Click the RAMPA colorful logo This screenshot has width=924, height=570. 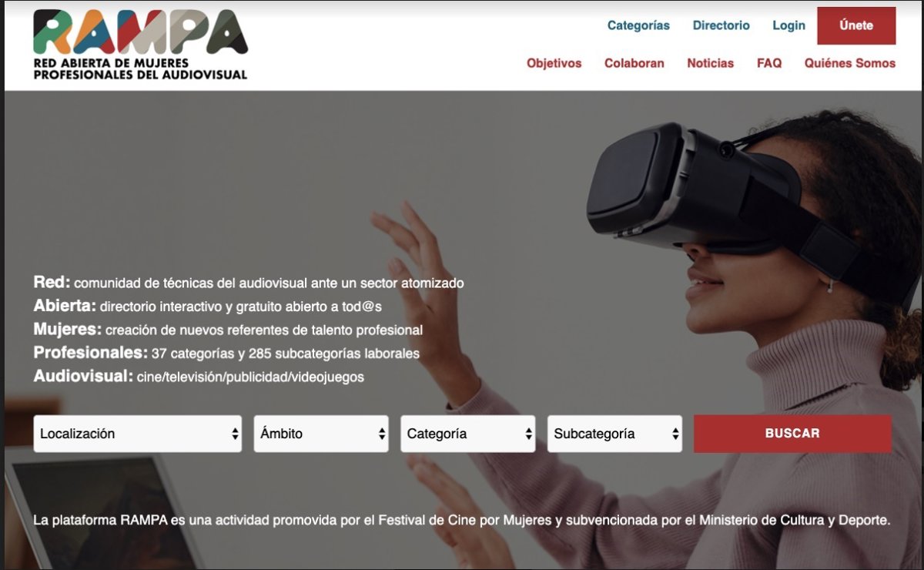coord(140,32)
